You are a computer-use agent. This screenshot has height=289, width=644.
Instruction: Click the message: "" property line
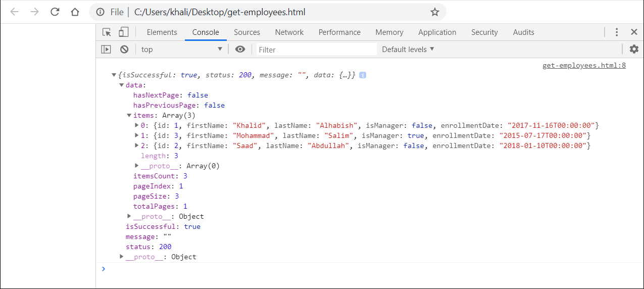click(148, 236)
